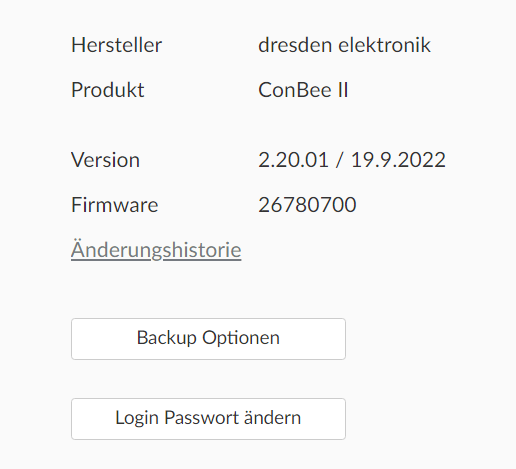
Task: Click the version number 2.20.01
Action: tap(293, 160)
